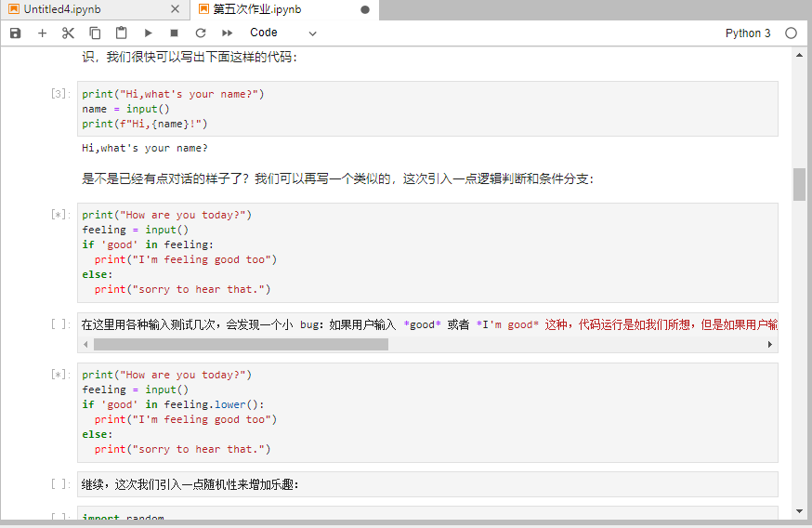Click the notebook vertical scrollbar thumb
This screenshot has height=528, width=812.
tap(799, 184)
